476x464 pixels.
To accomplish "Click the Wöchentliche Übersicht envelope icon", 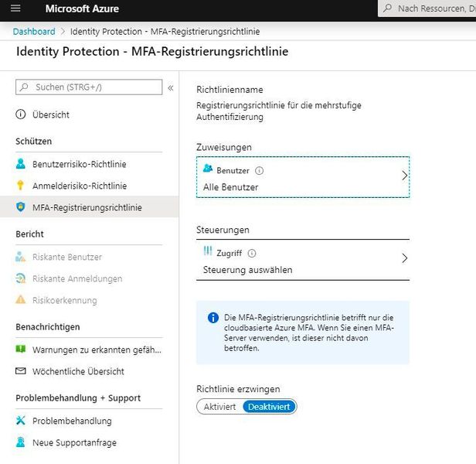I will pyautogui.click(x=21, y=371).
